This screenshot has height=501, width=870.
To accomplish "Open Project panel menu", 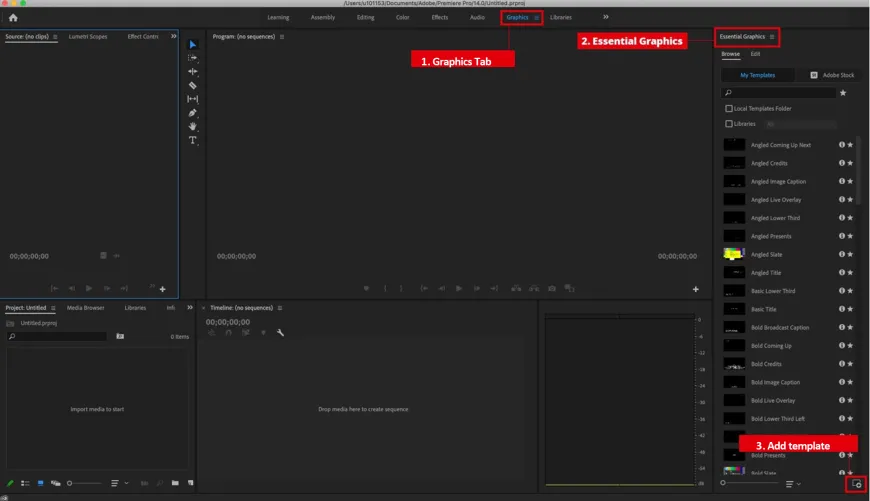I will [x=53, y=308].
